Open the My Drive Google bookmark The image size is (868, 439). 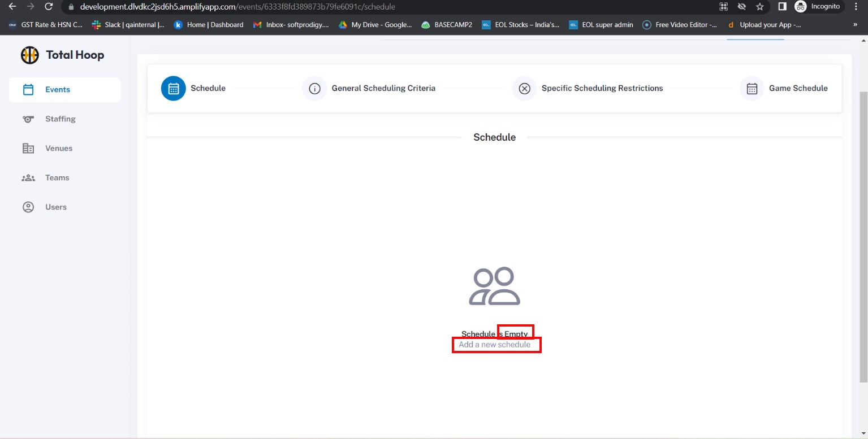[x=375, y=25]
